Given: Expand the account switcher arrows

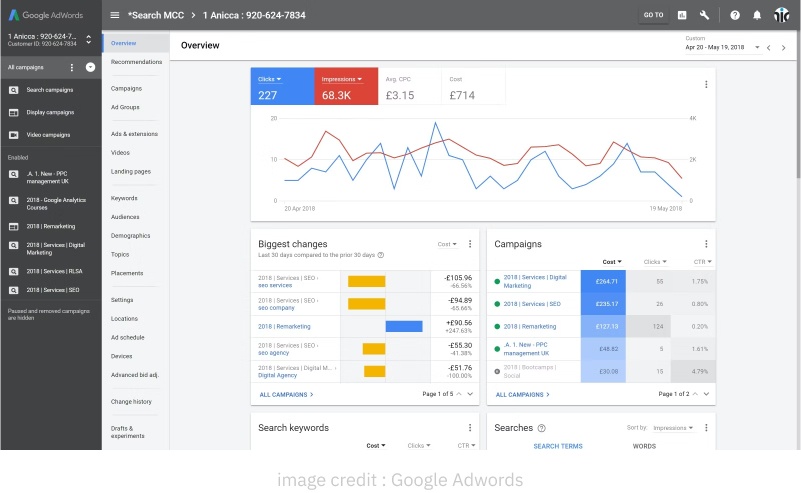Looking at the screenshot, I should (x=89, y=39).
